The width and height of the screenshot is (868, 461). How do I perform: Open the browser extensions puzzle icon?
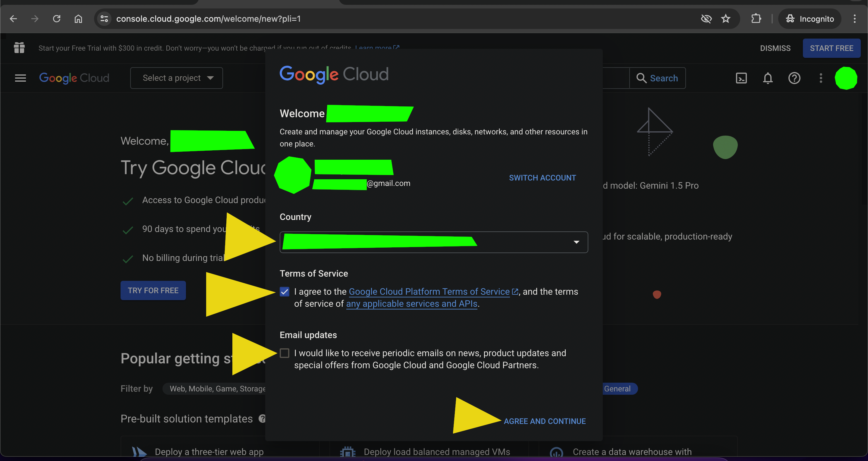coord(756,19)
